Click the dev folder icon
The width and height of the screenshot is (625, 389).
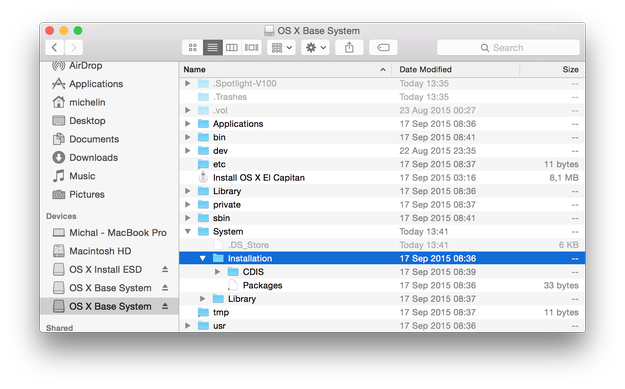[x=203, y=151]
